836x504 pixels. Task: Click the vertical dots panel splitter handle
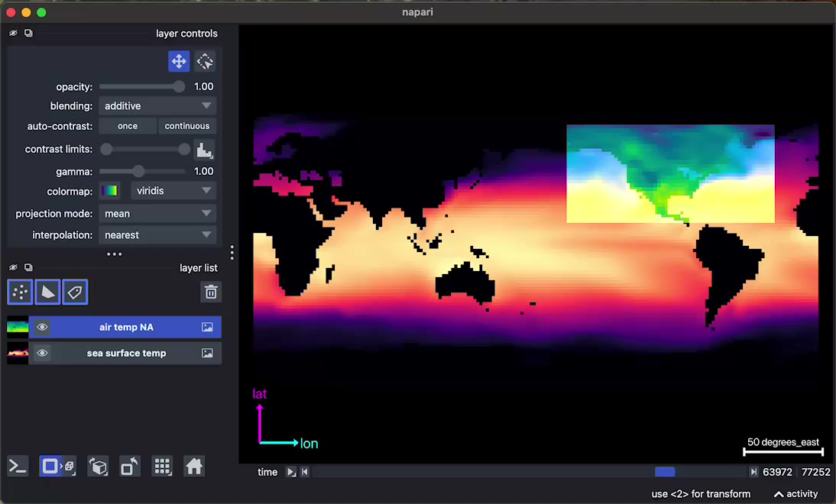point(232,253)
